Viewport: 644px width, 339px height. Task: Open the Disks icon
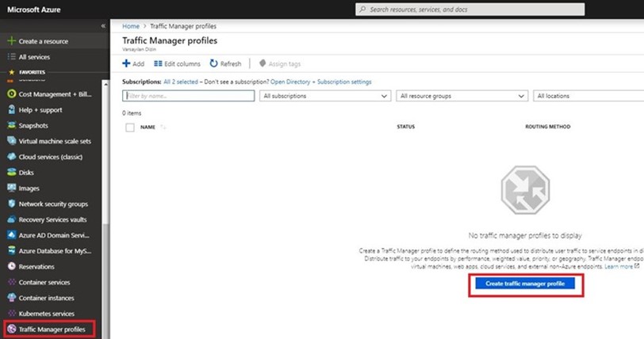click(x=11, y=173)
